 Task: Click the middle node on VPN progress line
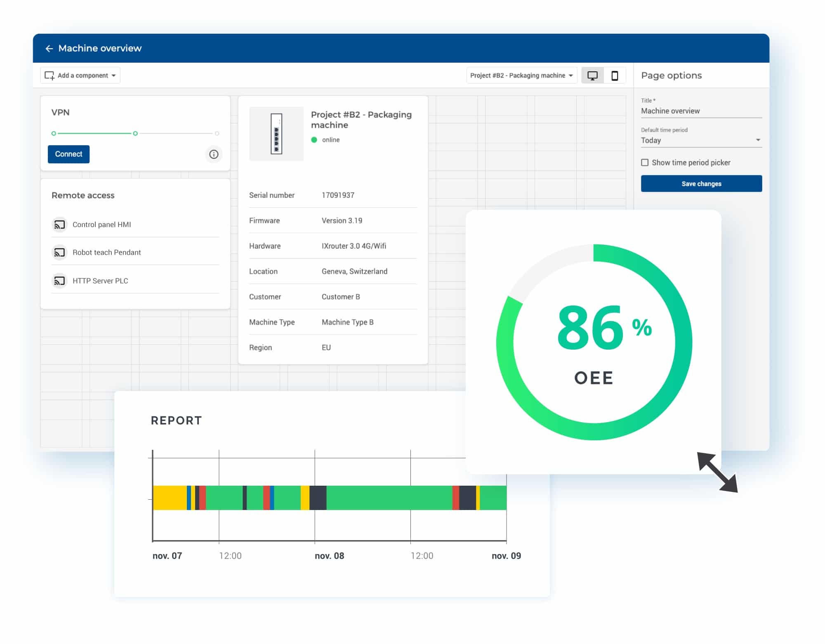pyautogui.click(x=135, y=134)
